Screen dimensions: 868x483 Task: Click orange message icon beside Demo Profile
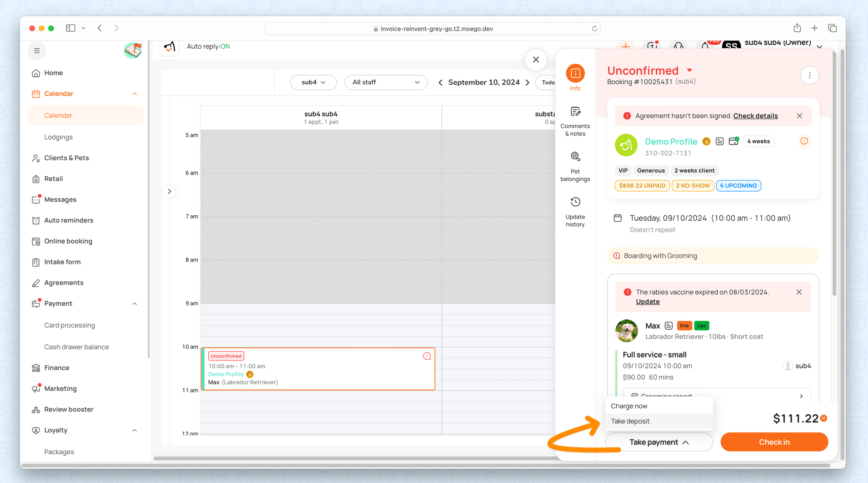tap(804, 141)
